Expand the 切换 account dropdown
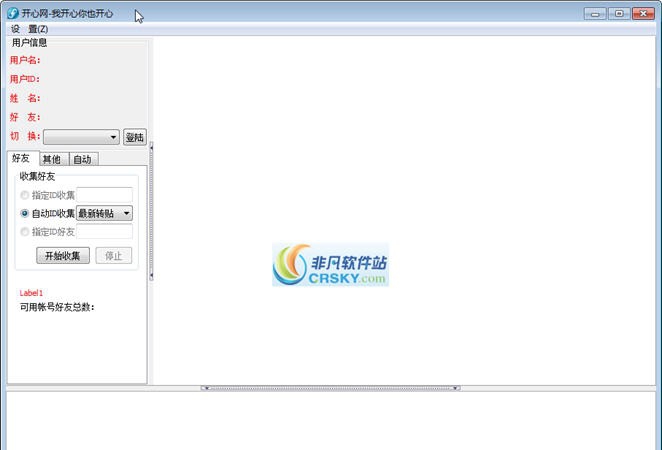The height and width of the screenshot is (450, 662). (81, 137)
